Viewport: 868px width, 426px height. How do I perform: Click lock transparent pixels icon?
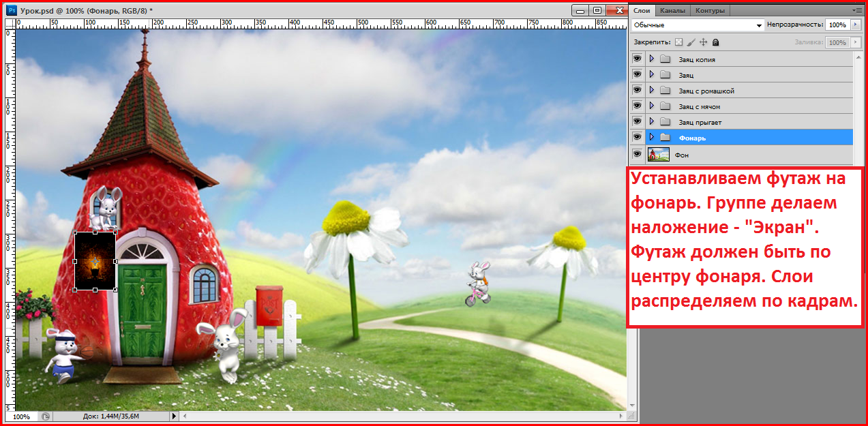(x=678, y=42)
